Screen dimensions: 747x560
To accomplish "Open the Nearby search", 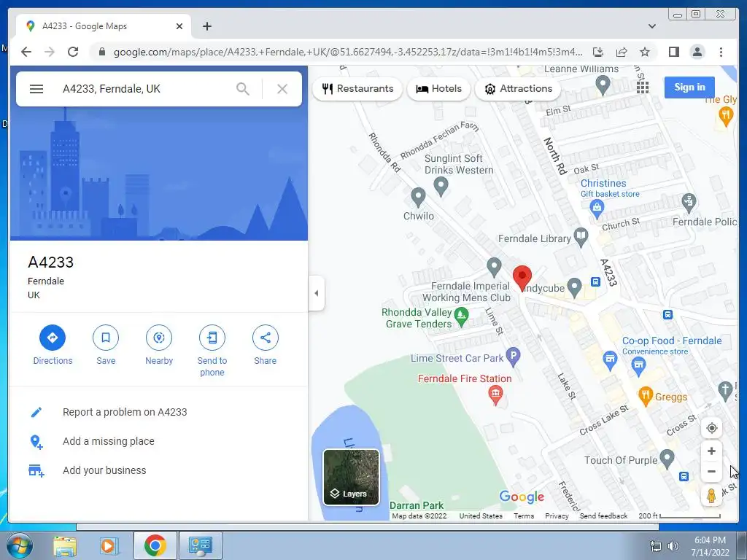I will 159,338.
